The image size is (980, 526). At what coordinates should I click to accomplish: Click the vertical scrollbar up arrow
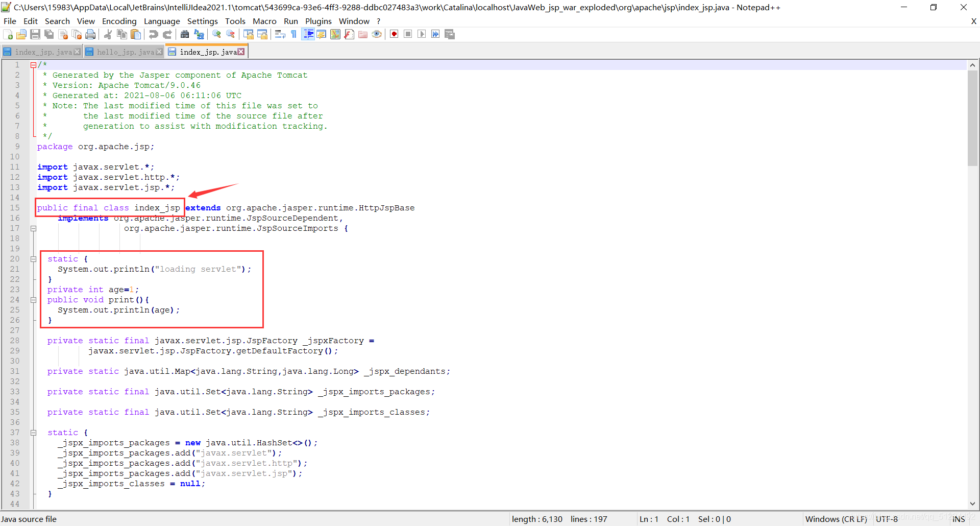point(972,65)
